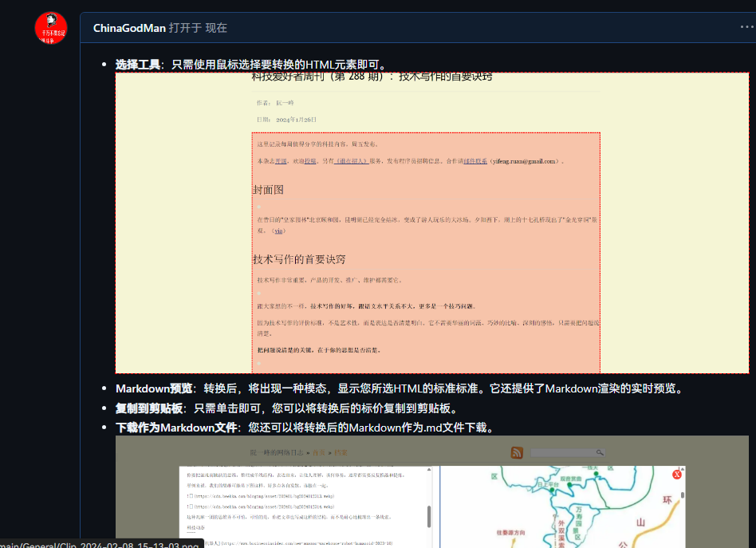Click the bold '下载作为Markdown文件' list label

(x=176, y=428)
